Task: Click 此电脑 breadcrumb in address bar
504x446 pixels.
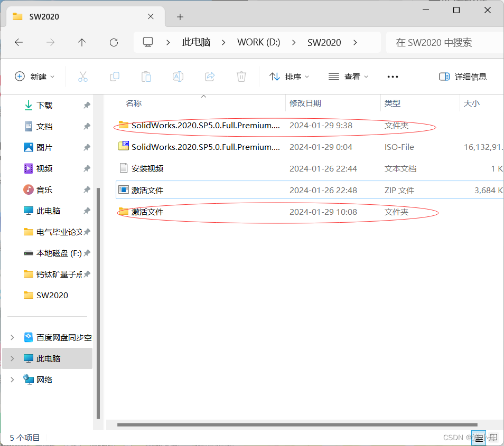Action: point(196,42)
